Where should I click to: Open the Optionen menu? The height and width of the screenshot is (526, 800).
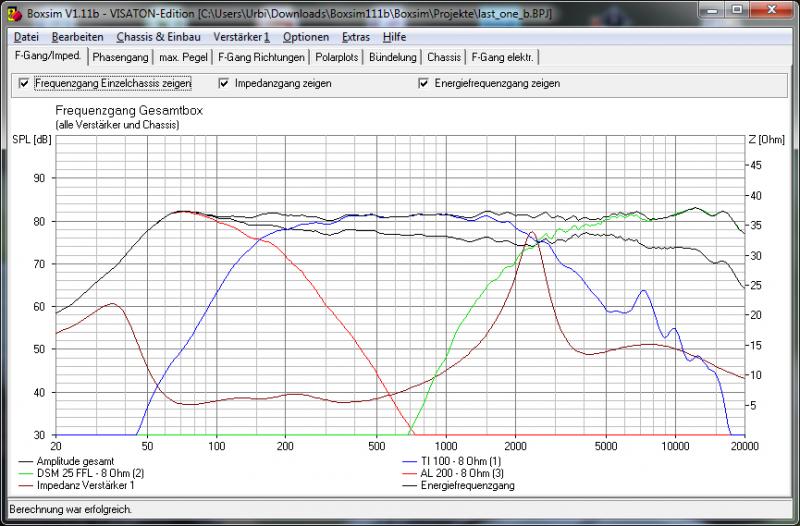(x=306, y=37)
